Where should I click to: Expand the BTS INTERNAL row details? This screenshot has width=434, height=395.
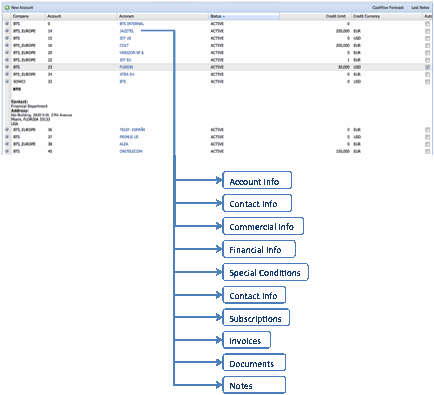click(7, 24)
